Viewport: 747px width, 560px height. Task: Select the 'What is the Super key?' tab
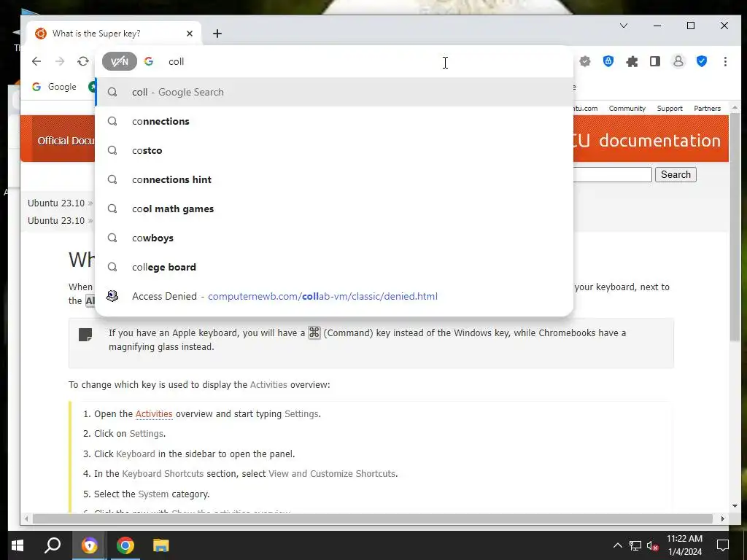point(113,34)
